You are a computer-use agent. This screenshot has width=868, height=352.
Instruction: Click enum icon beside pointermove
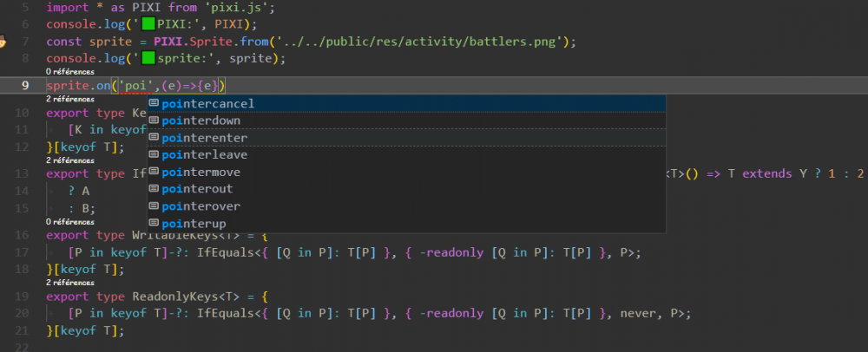point(154,172)
